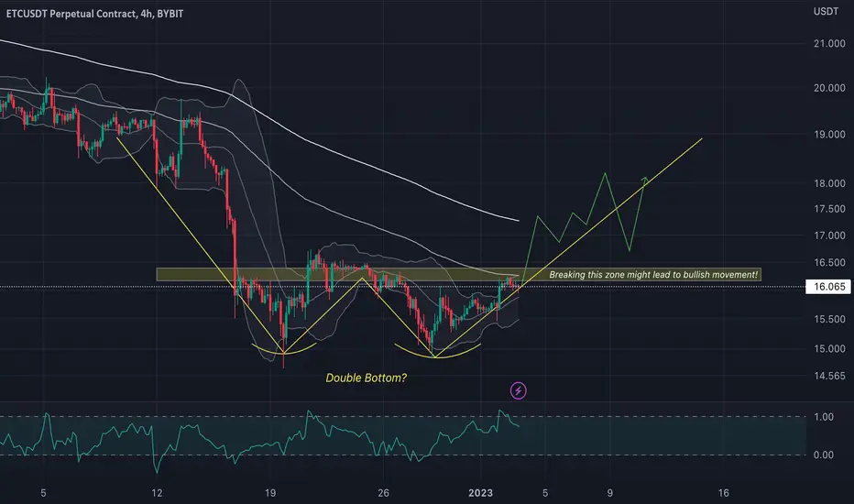Image resolution: width=854 pixels, height=504 pixels.
Task: Click the USDT currency label
Action: 826,11
